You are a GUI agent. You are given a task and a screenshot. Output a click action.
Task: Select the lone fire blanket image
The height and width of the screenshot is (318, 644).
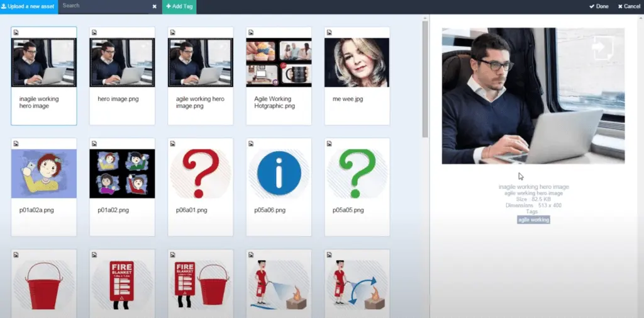122,286
